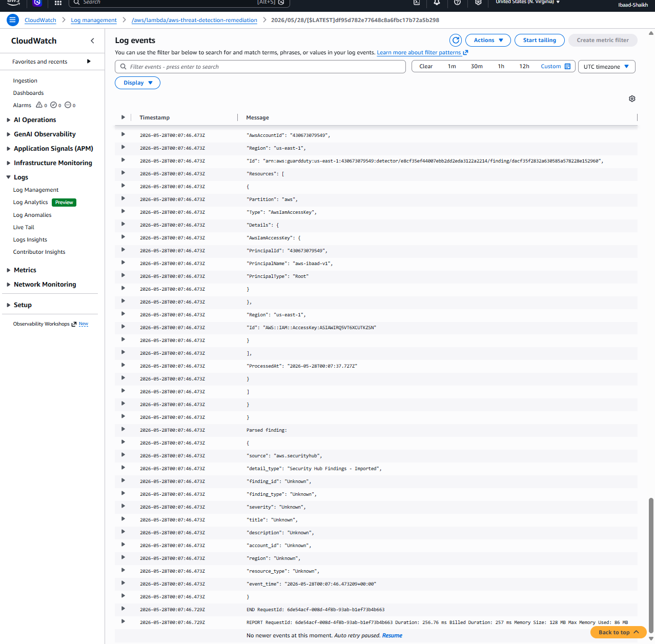Collapse the CloudWatch sidebar arrow
The image size is (655, 644).
[x=92, y=41]
